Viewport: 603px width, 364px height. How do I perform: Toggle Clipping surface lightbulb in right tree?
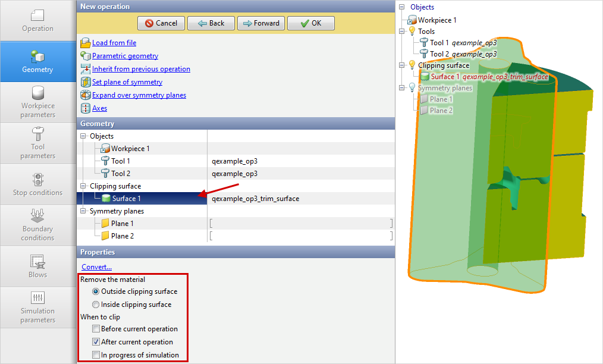pos(412,65)
